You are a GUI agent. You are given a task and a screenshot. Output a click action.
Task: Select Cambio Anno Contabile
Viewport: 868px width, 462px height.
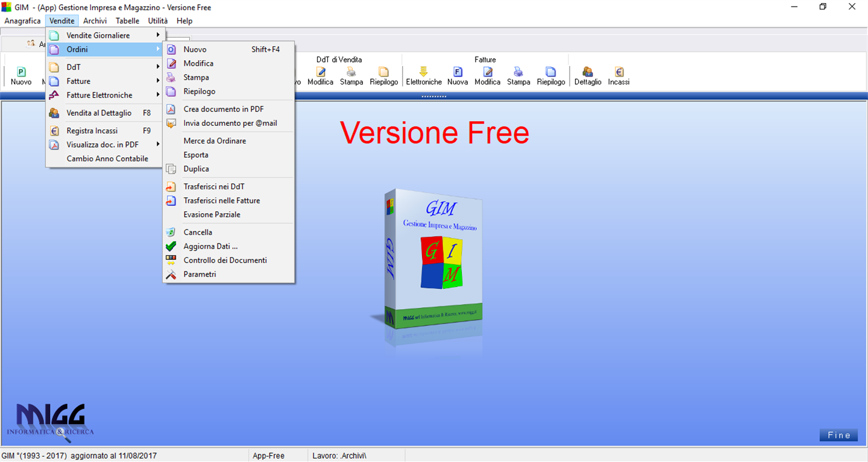click(x=105, y=158)
